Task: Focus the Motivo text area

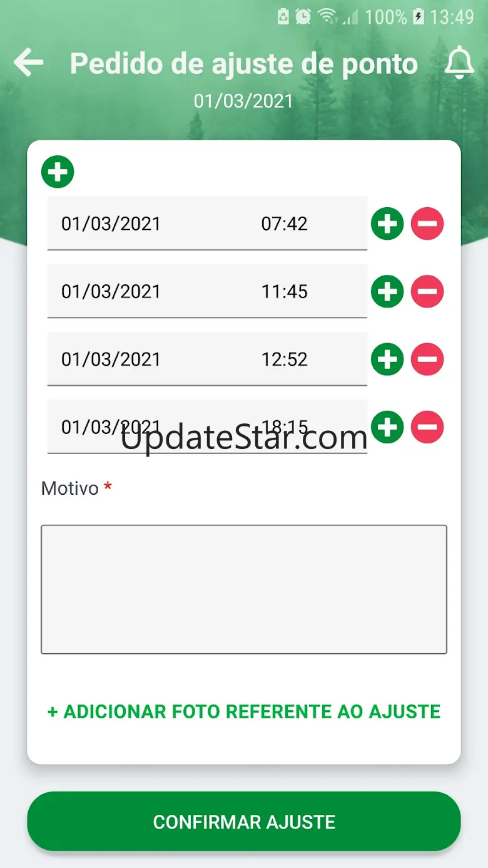Action: point(244,589)
